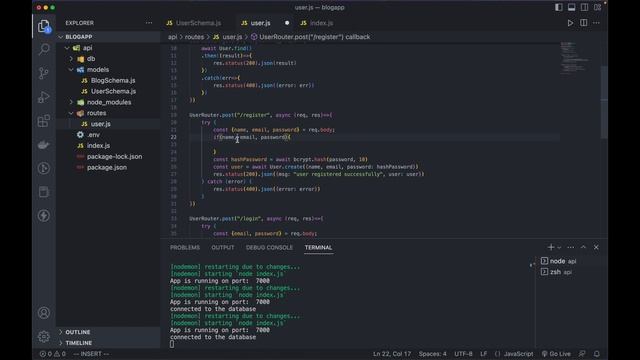
Task: Click the Run Code play icon
Action: pyautogui.click(x=570, y=23)
